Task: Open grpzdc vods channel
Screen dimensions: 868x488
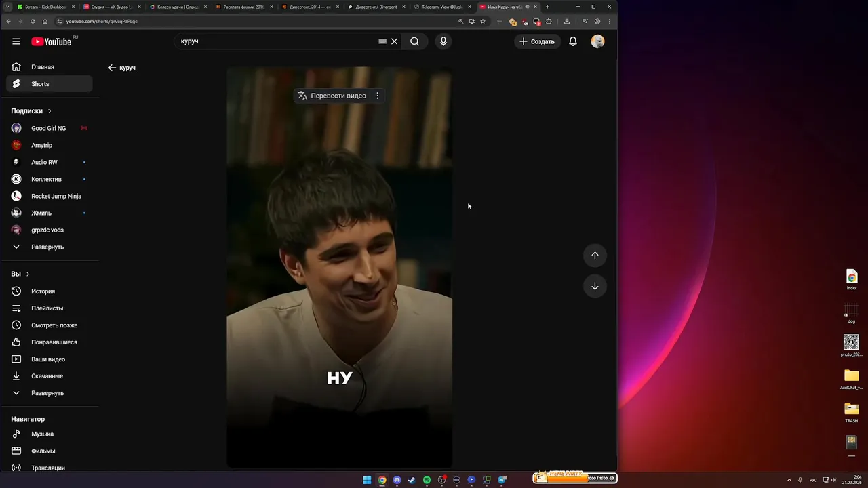Action: tap(50, 230)
